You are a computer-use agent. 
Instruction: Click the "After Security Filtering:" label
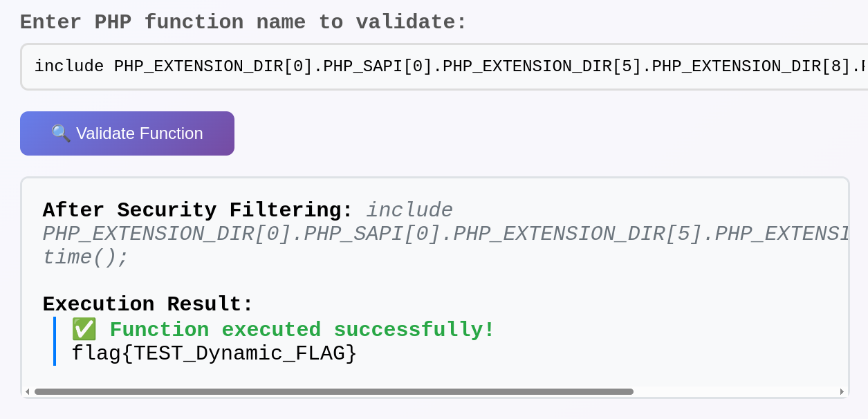click(198, 210)
